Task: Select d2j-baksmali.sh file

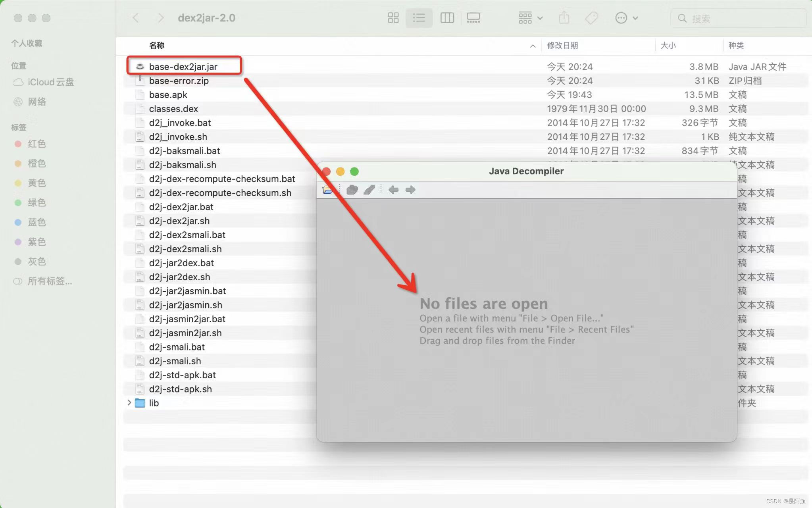Action: click(x=183, y=165)
